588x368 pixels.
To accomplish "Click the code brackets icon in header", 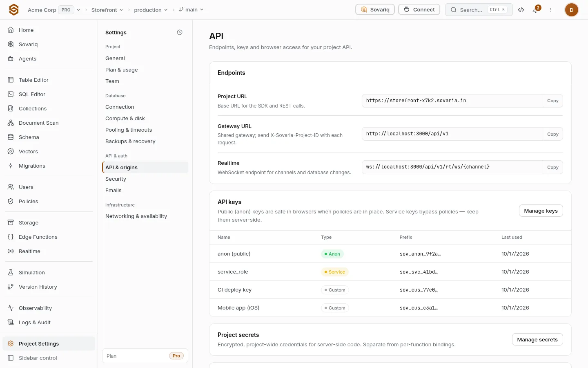I will pos(521,10).
